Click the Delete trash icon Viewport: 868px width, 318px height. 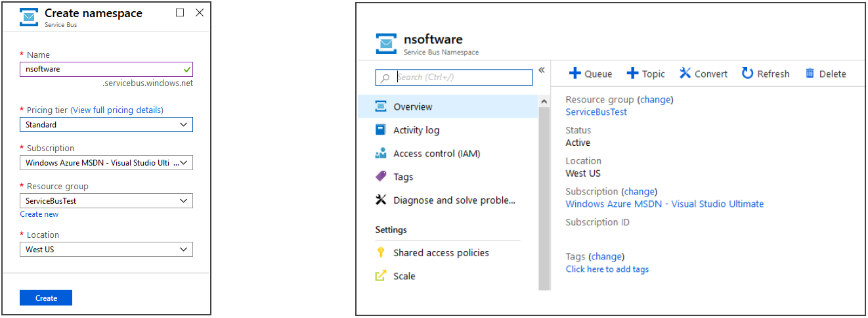click(810, 74)
